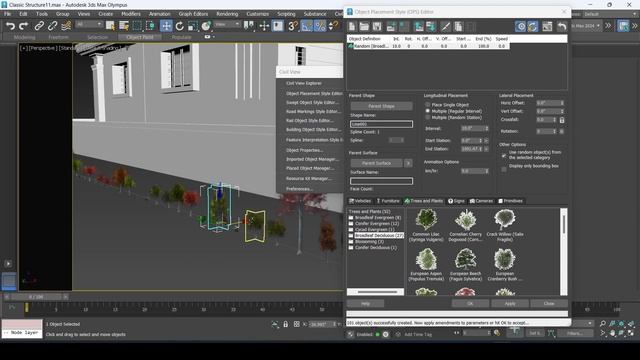Switch to the Signs tab
This screenshot has height=360, width=640.
pyautogui.click(x=456, y=201)
